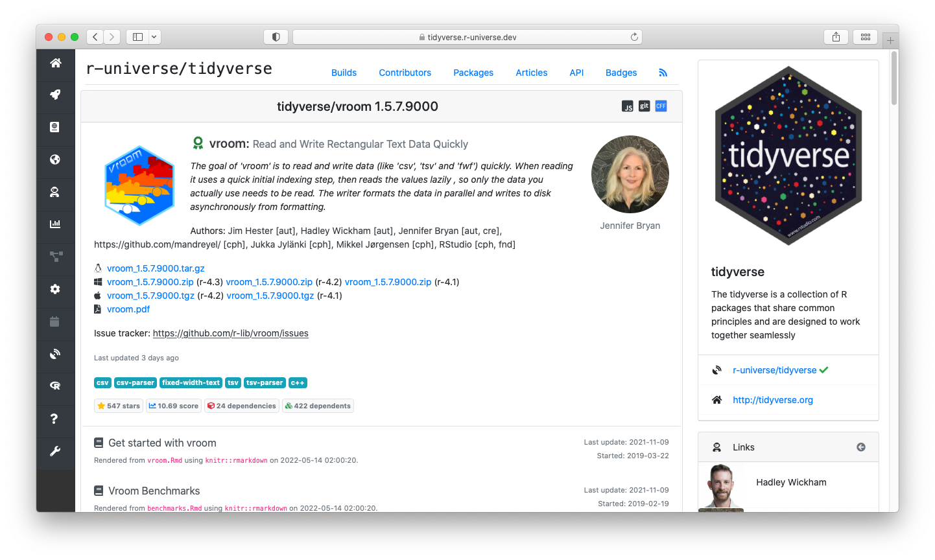Click the question mark help icon
The width and height of the screenshot is (935, 560).
pyautogui.click(x=56, y=419)
